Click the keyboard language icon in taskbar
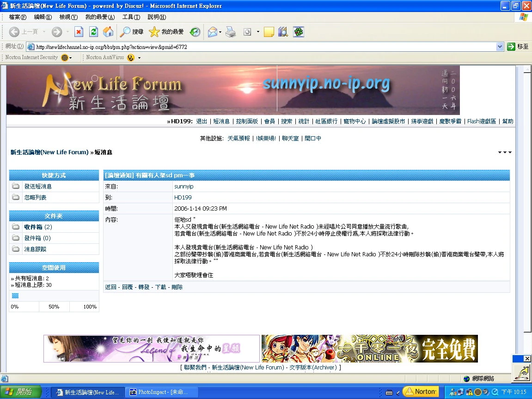This screenshot has width=532, height=399. pos(389,393)
